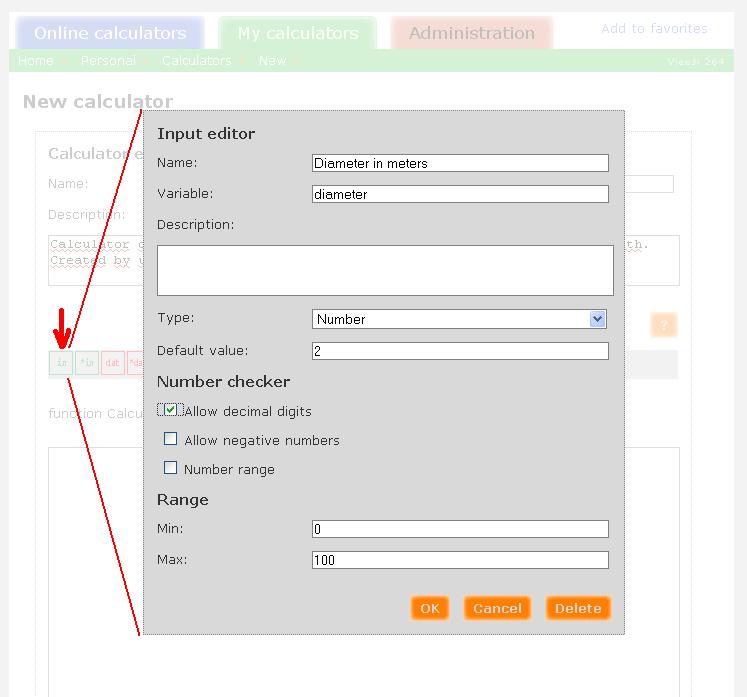The image size is (747, 697).
Task: Click the Description text area in Input editor
Action: tap(385, 270)
